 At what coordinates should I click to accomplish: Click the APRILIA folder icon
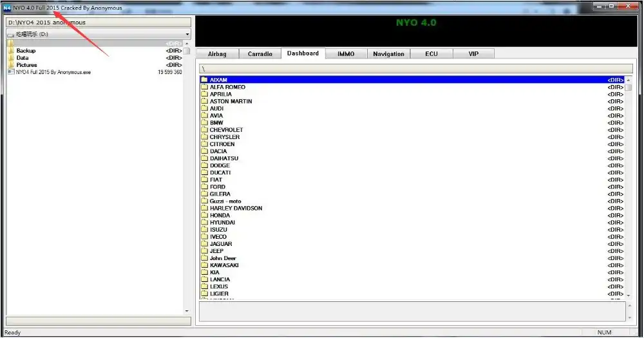tap(205, 94)
